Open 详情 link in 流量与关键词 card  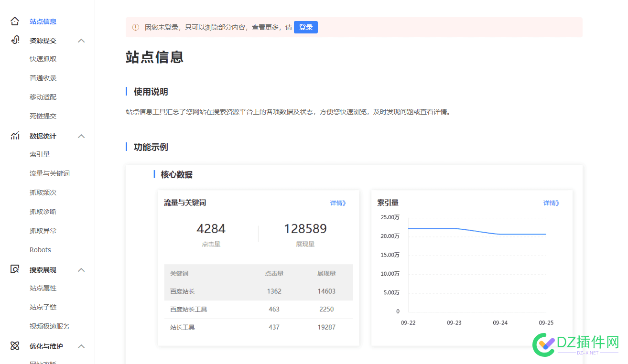[338, 203]
